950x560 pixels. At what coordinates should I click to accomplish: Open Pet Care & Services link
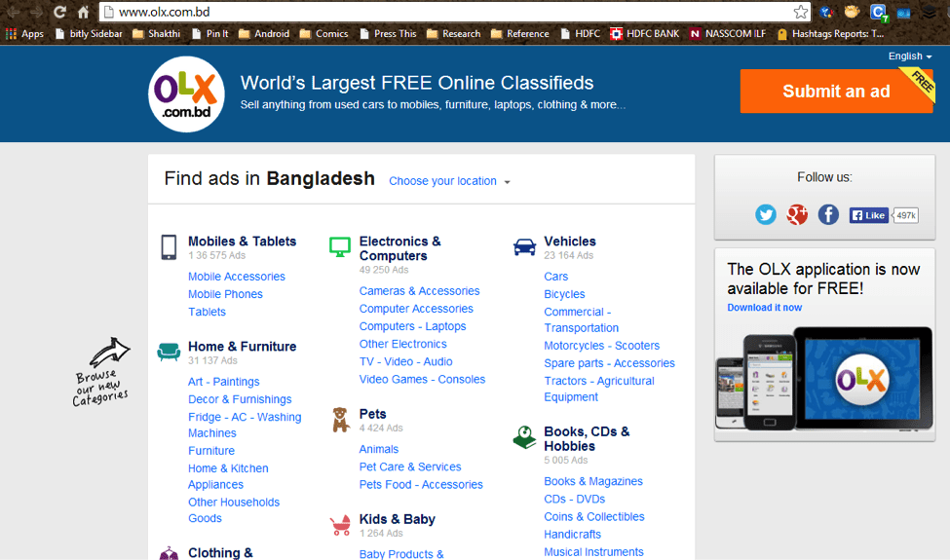point(410,467)
